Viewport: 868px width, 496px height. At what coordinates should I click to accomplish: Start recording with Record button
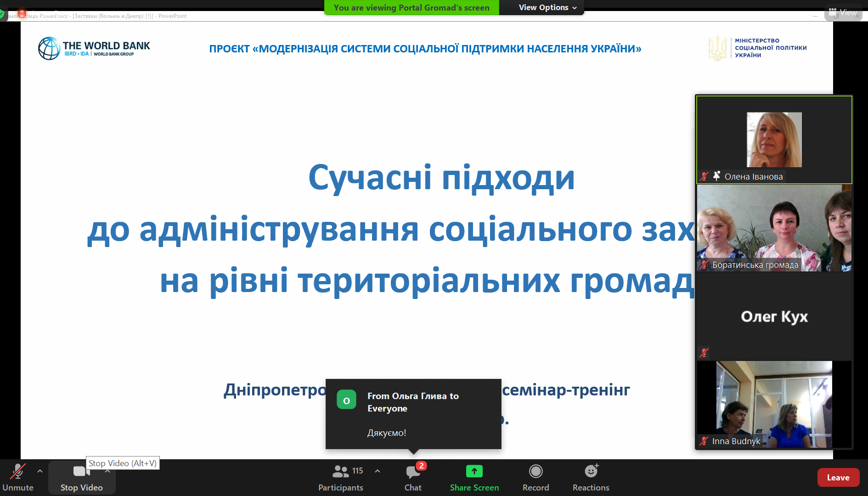[x=535, y=477]
